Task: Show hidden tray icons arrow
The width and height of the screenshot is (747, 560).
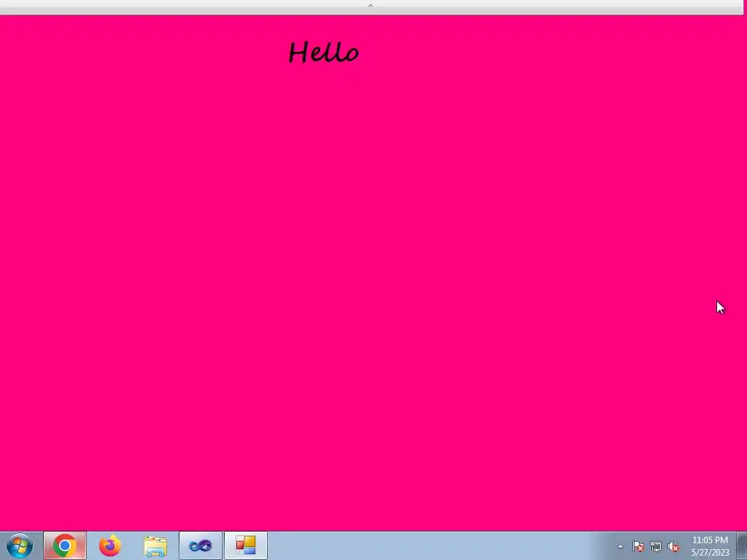Action: [620, 546]
